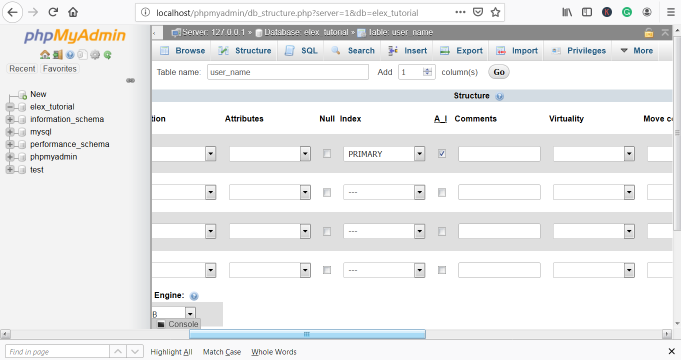Open the Insert tab
Screen dimensions: 681x360
click(x=407, y=51)
